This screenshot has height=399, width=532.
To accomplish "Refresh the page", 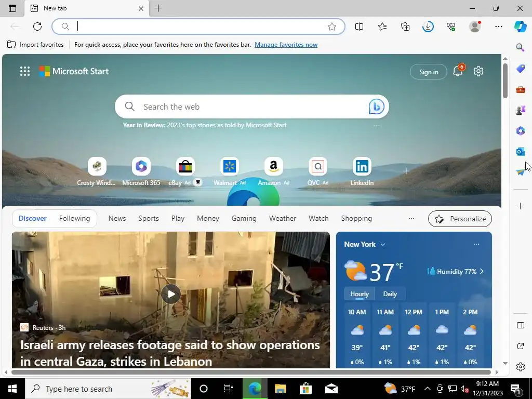I will (x=37, y=26).
